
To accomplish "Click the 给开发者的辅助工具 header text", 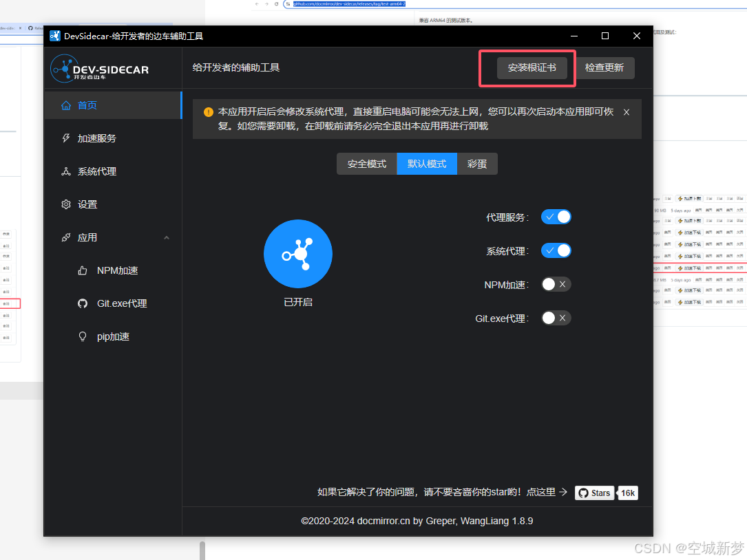I will pyautogui.click(x=236, y=67).
